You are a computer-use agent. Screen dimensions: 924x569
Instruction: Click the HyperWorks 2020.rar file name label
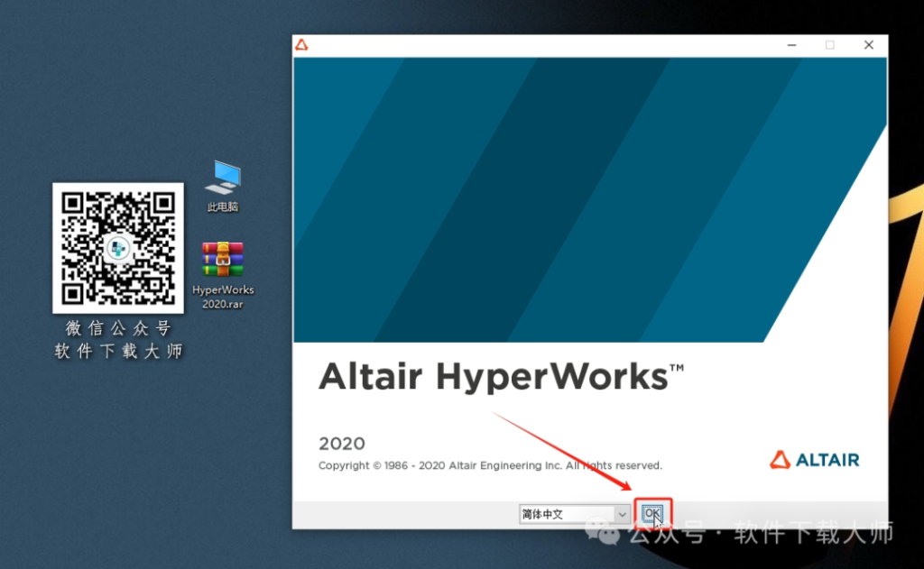(x=222, y=296)
